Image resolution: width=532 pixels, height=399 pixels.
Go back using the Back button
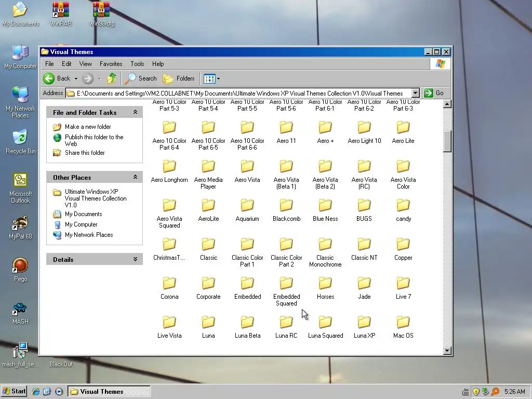point(57,78)
